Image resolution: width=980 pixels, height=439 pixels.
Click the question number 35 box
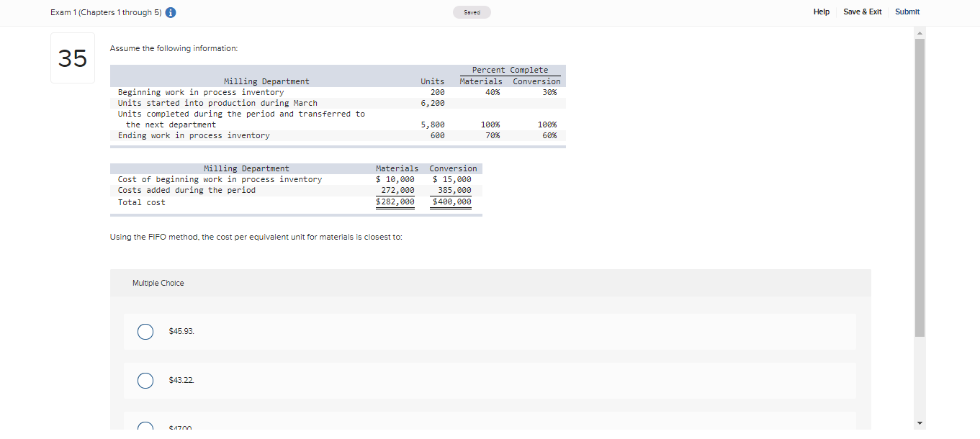(x=72, y=58)
